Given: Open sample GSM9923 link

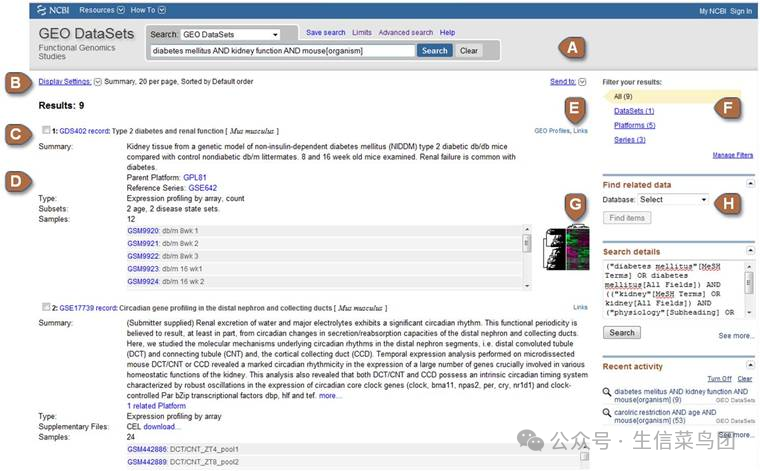Looking at the screenshot, I should [143, 268].
